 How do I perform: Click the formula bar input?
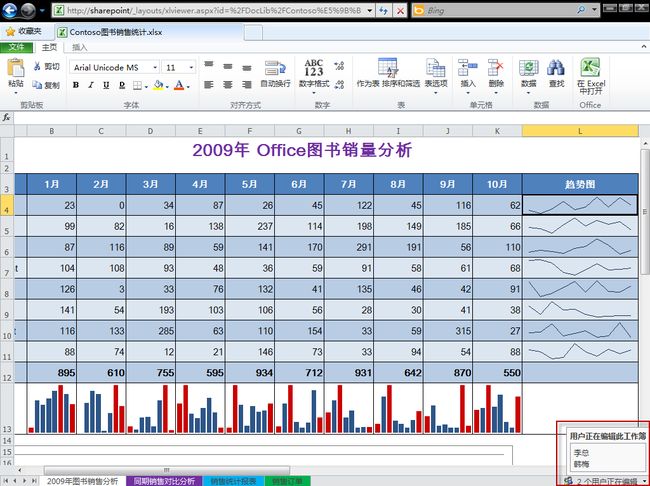[331, 118]
